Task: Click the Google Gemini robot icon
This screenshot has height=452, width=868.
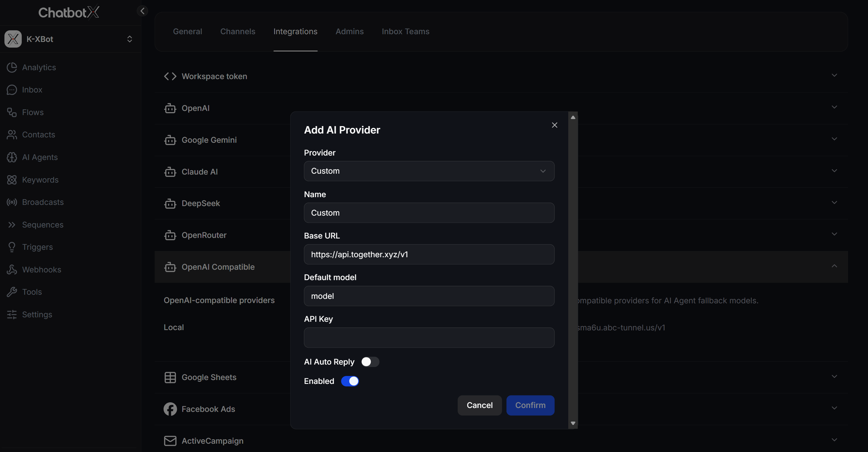Action: coord(170,140)
